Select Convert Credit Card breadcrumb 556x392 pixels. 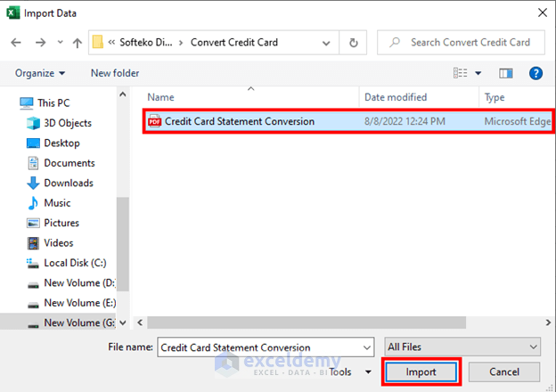234,43
